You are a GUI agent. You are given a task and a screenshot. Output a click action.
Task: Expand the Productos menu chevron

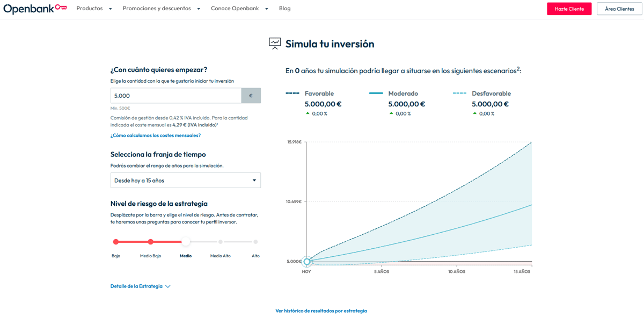point(111,9)
